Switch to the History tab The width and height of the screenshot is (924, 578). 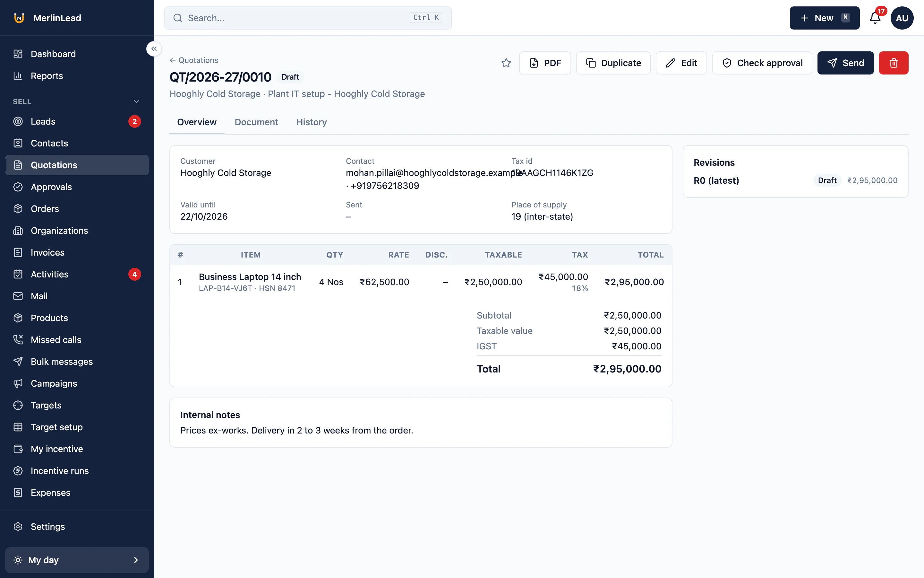click(311, 122)
